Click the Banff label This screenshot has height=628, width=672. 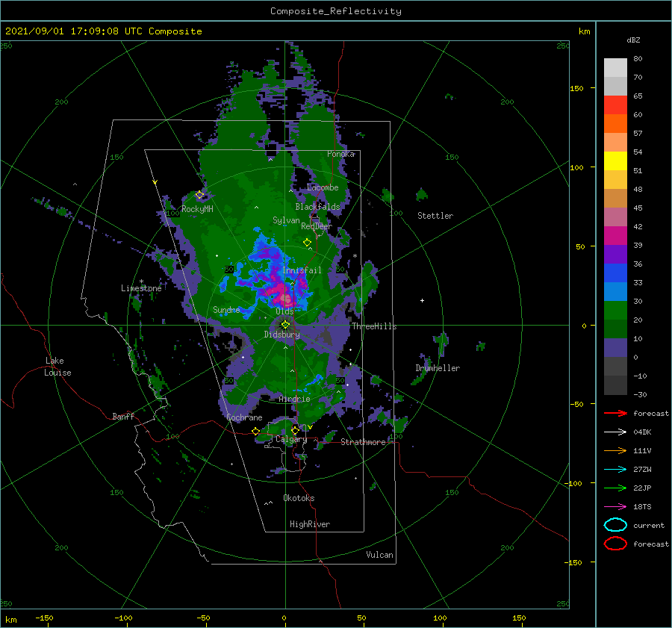123,416
